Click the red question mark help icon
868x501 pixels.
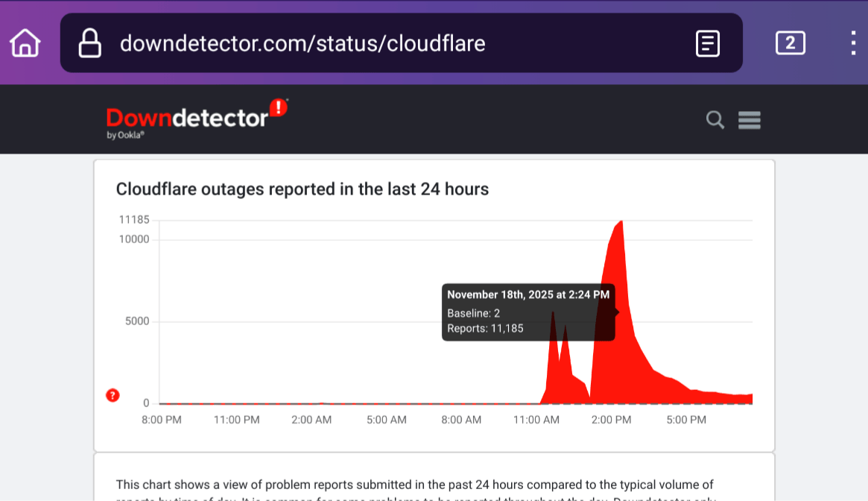tap(113, 395)
